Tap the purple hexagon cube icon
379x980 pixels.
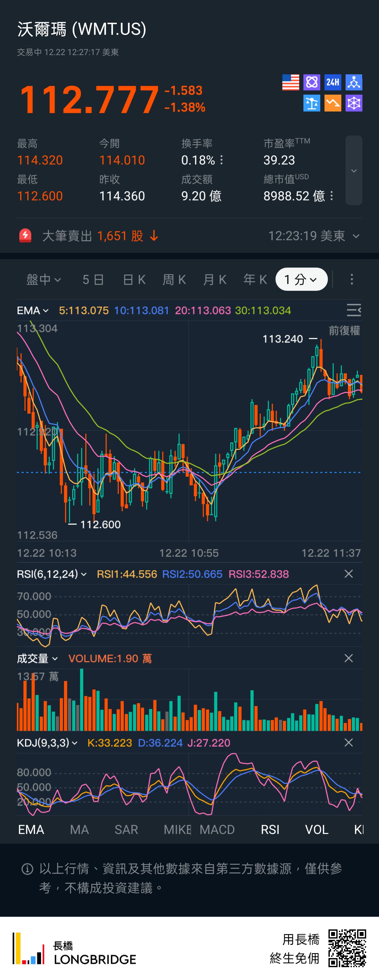354,103
